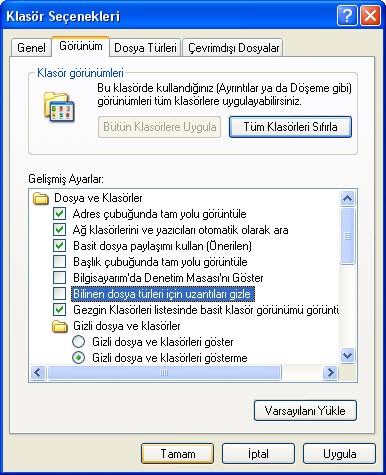Open the Çevrimdışı Dosyalar tab
386x475 pixels.
tap(233, 48)
